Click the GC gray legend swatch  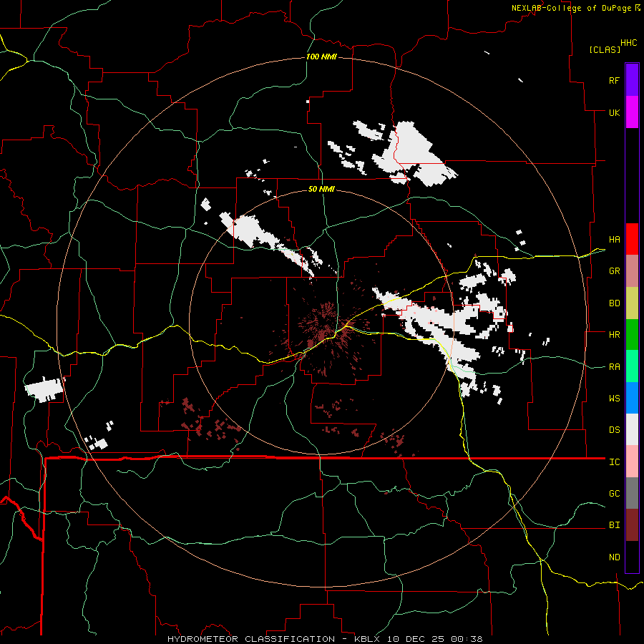632,493
